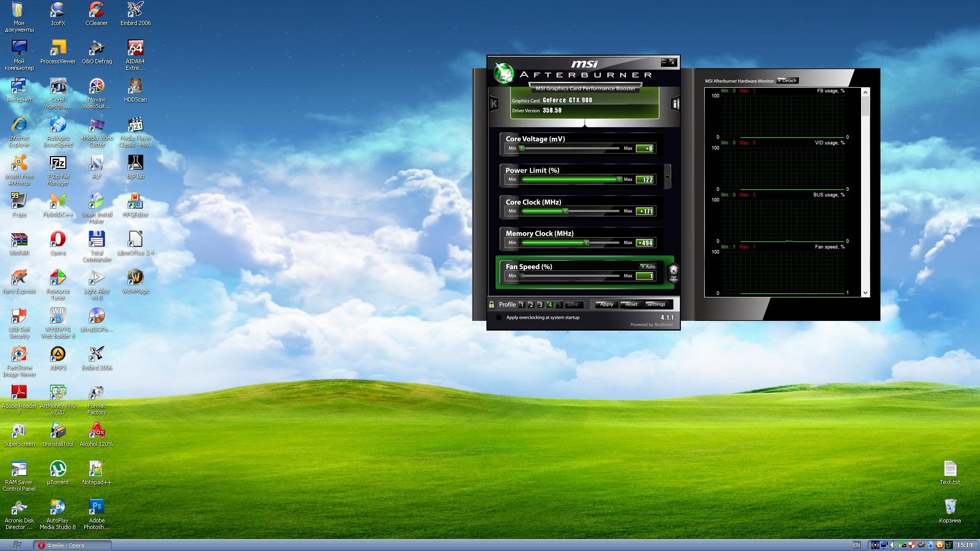Select the Text.txt file on desktop
980x551 pixels.
pyautogui.click(x=950, y=473)
